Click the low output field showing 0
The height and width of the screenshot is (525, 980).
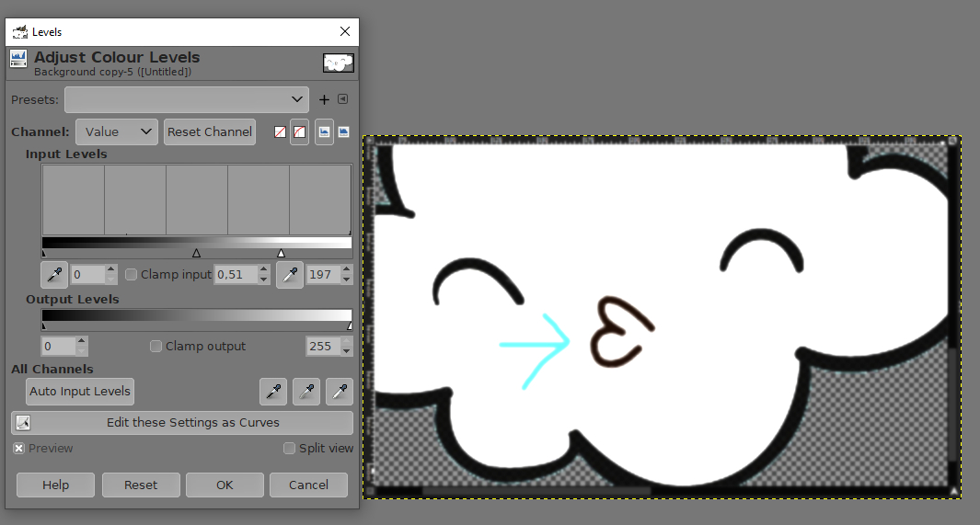(58, 346)
